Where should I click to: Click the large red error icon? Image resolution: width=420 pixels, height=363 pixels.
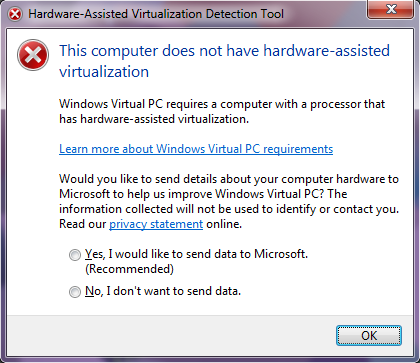[33, 55]
